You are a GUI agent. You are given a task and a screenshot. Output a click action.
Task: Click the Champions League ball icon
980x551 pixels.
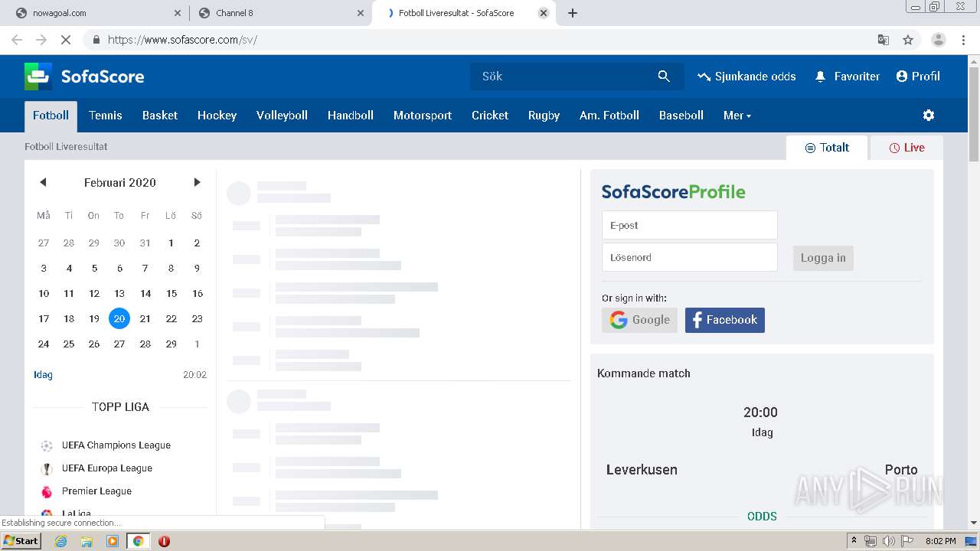coord(47,445)
